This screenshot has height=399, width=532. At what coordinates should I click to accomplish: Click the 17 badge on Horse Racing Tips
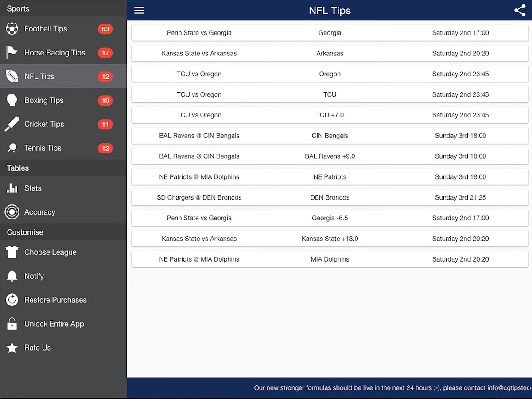tap(105, 53)
